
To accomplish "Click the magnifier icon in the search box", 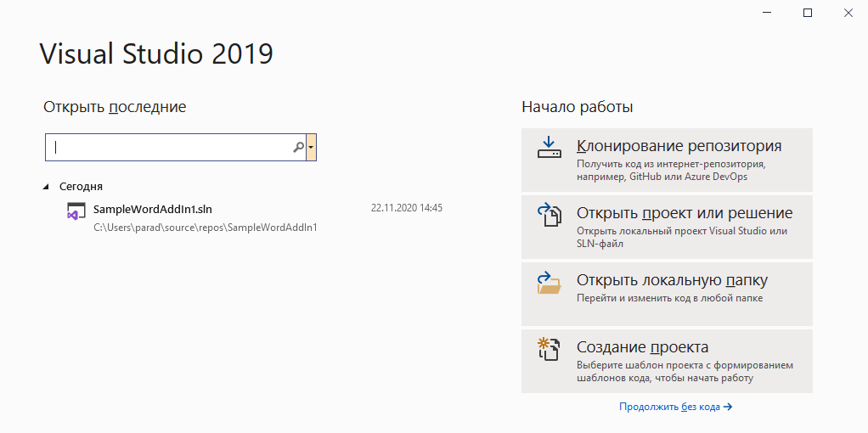I will click(x=298, y=147).
